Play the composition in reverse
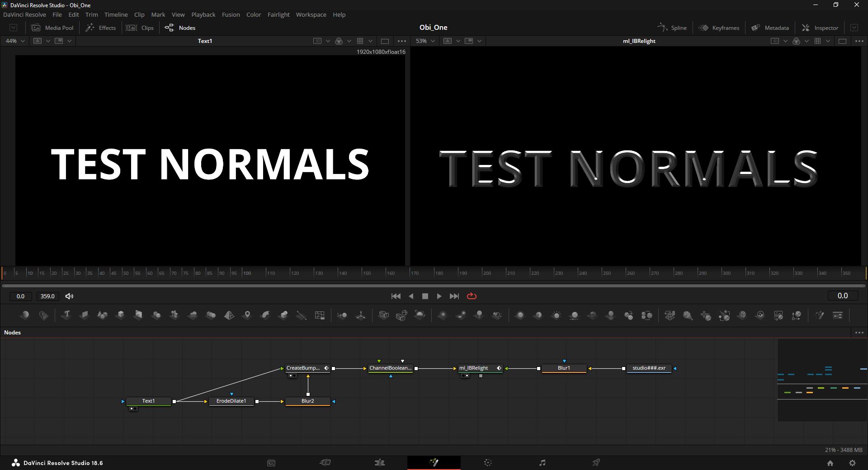Image resolution: width=868 pixels, height=470 pixels. point(411,296)
